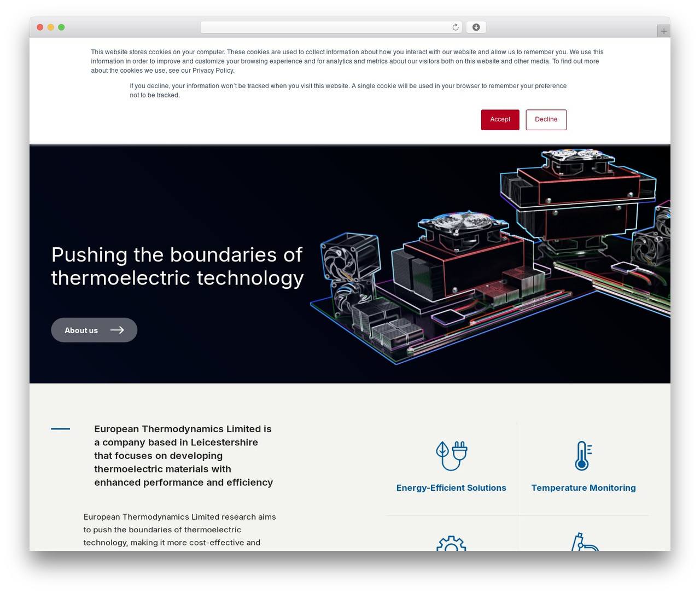Open the Temperature Monitoring link

click(584, 488)
